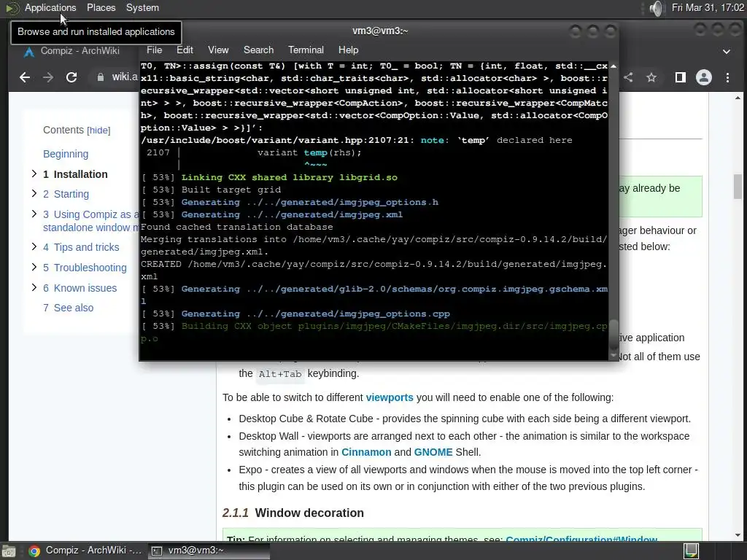Go to Known issues link
The height and width of the screenshot is (560, 747).
(x=80, y=288)
